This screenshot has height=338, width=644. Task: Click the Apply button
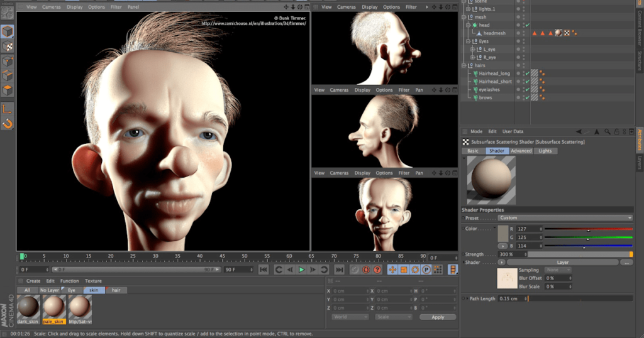438,317
